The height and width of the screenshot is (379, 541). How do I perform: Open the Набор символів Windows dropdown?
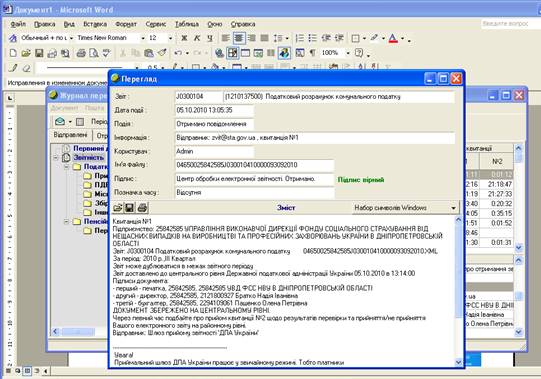[453, 208]
